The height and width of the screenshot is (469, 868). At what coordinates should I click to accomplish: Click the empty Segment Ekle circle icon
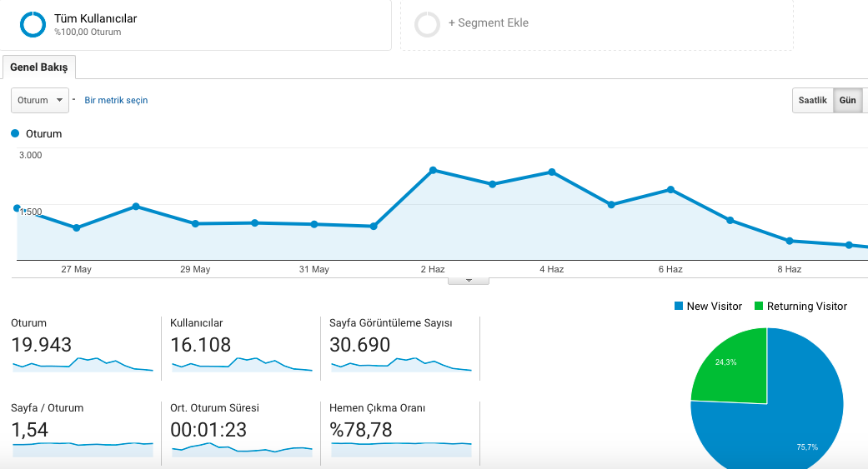(428, 24)
